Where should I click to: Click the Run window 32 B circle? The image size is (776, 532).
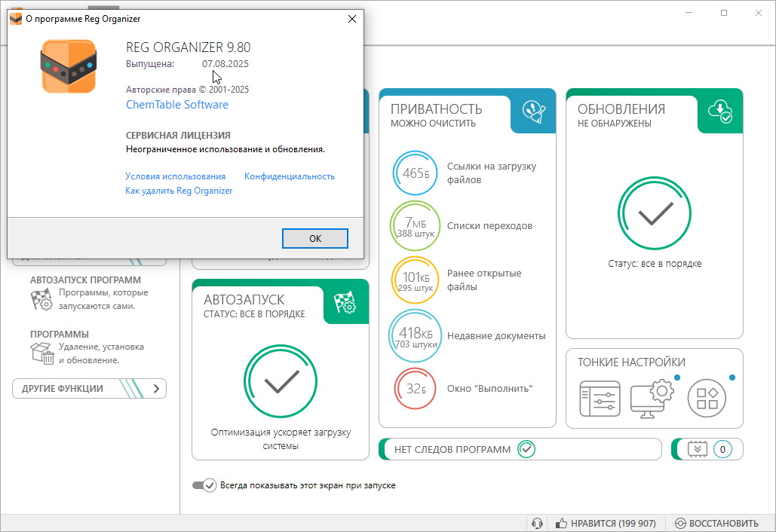(416, 389)
